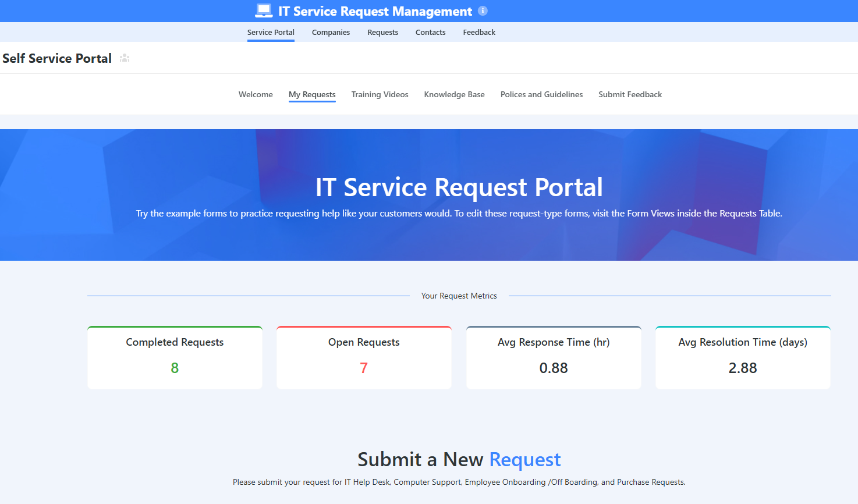Click the Avg Response Time card

tap(554, 357)
